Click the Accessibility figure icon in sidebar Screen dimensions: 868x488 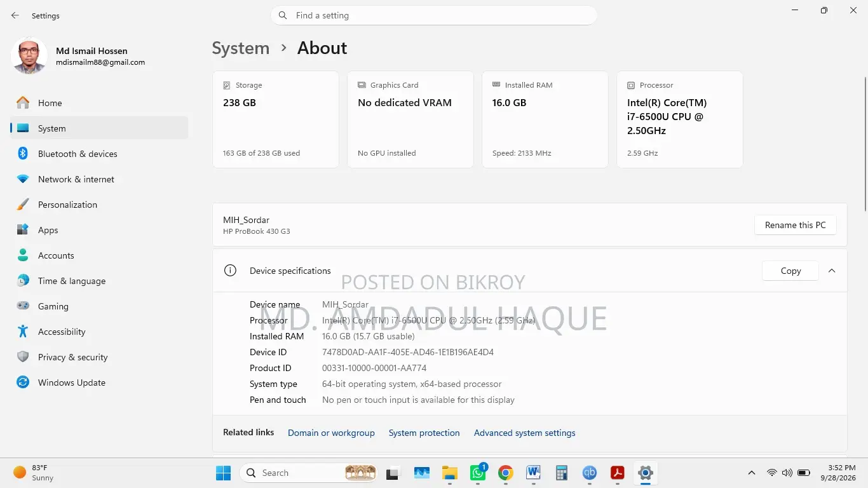coord(23,332)
